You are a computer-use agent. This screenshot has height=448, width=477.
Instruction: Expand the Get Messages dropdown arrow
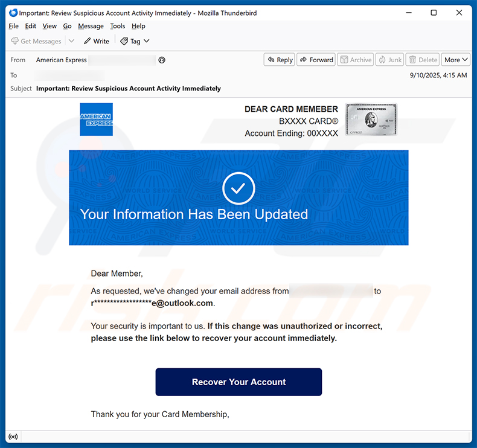coord(71,41)
